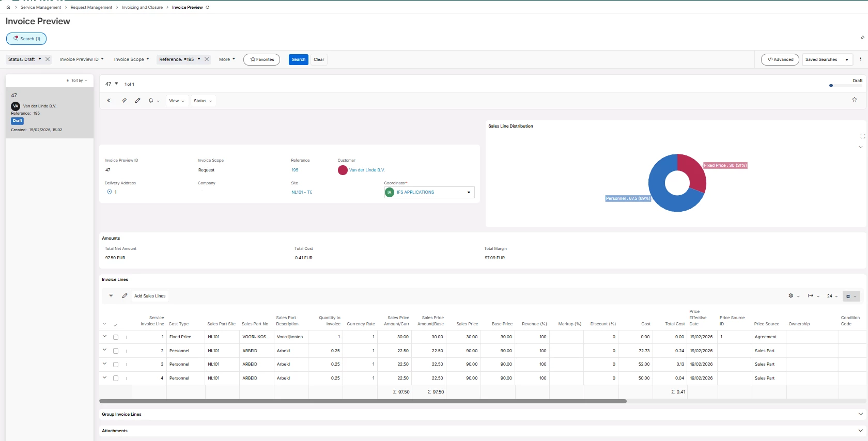This screenshot has height=441, width=868.
Task: Click the Draft status progress indicator
Action: pyautogui.click(x=831, y=85)
